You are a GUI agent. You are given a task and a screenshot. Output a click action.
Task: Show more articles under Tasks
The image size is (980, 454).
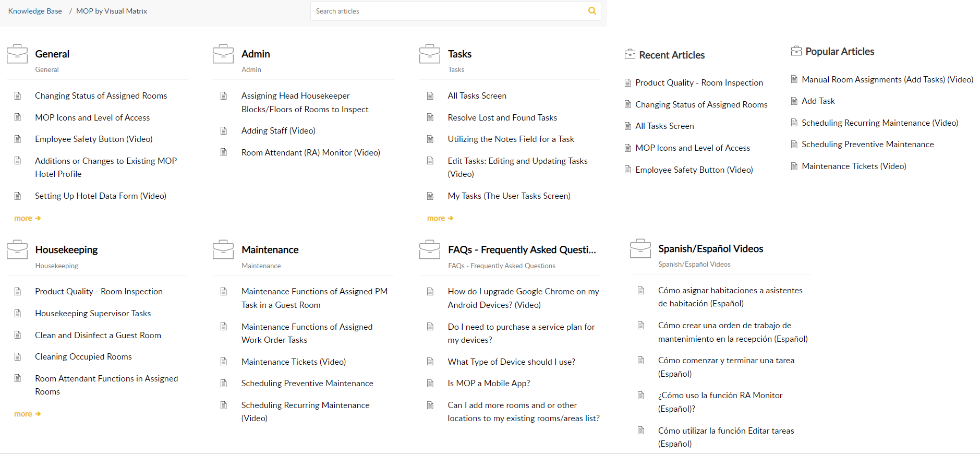(440, 218)
